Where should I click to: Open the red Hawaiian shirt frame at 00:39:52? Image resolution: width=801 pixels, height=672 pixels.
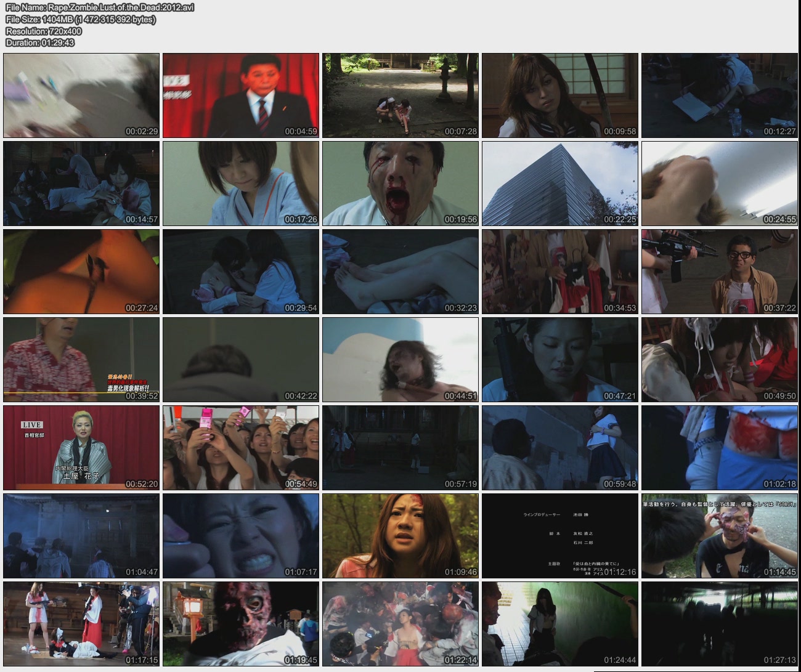81,360
